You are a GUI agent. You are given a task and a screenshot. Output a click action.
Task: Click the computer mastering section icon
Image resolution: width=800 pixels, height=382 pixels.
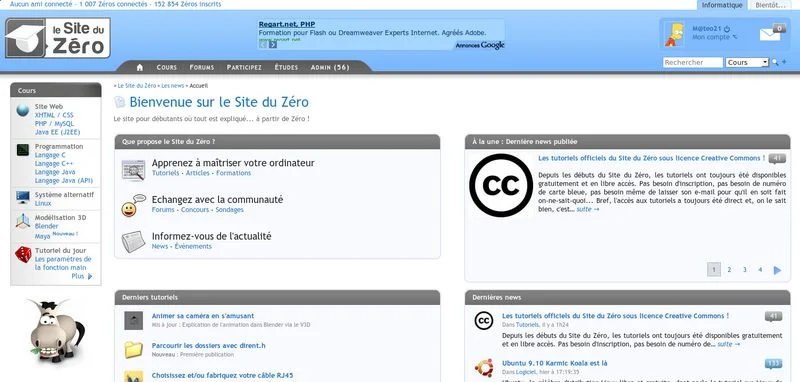[134, 170]
